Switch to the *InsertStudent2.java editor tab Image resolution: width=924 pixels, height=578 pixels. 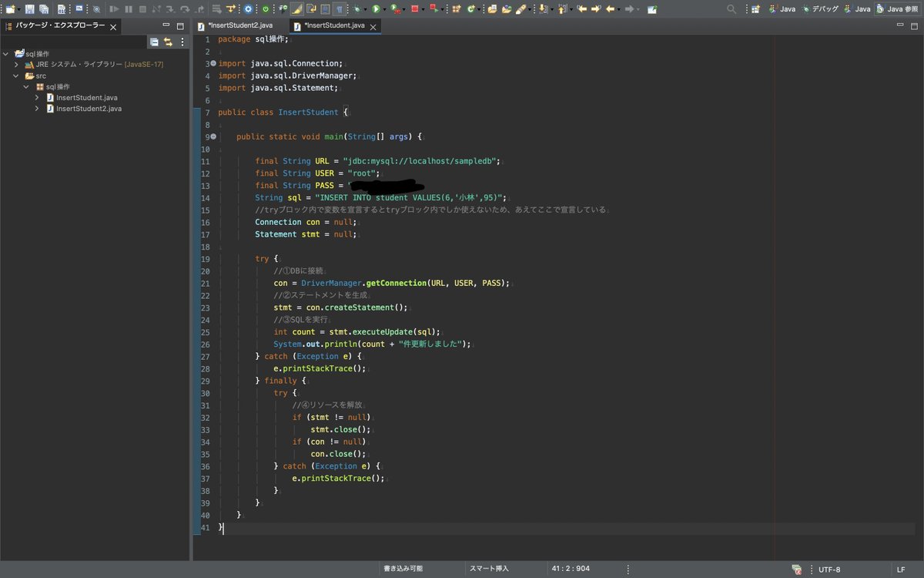point(239,25)
